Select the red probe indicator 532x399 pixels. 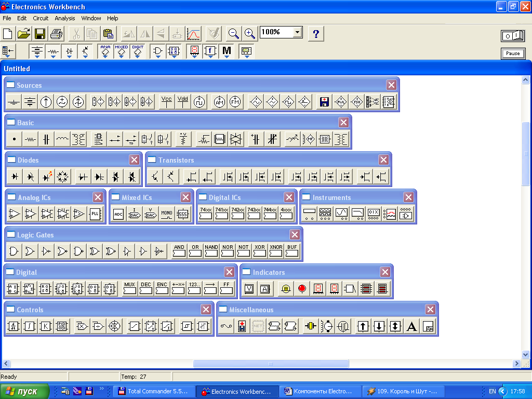[x=302, y=289]
